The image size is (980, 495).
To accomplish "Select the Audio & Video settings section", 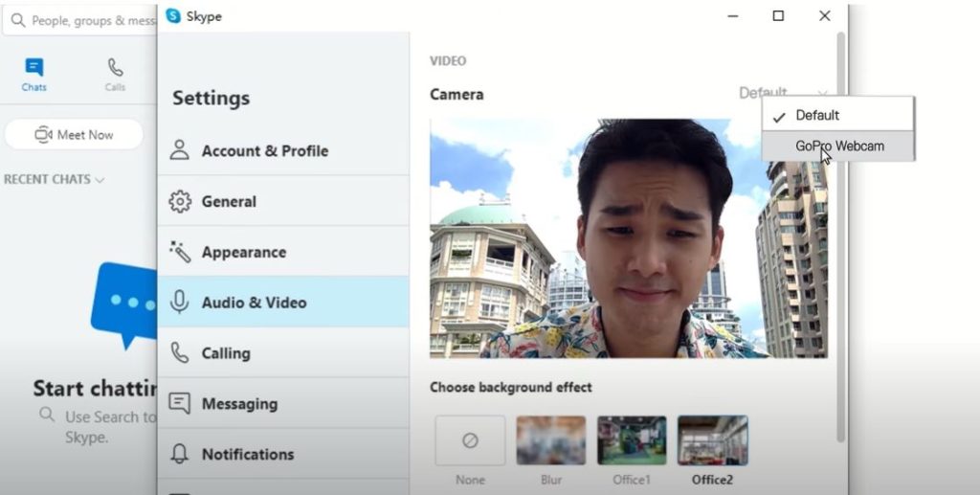I will [x=283, y=303].
